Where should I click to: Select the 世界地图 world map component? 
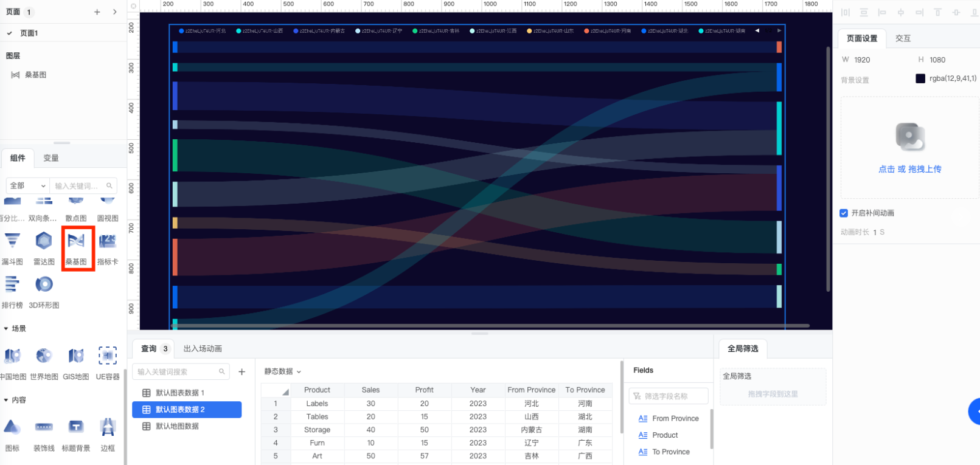click(44, 363)
